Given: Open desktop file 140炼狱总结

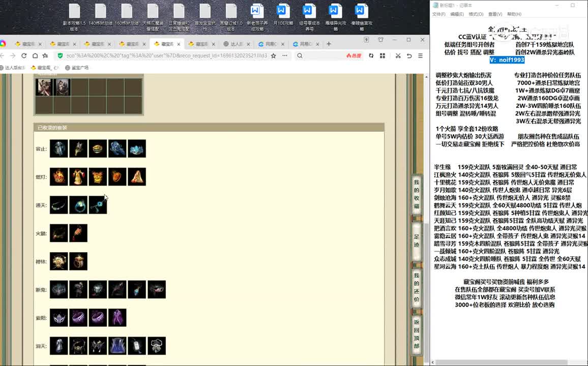Looking at the screenshot, I should coord(101,15).
